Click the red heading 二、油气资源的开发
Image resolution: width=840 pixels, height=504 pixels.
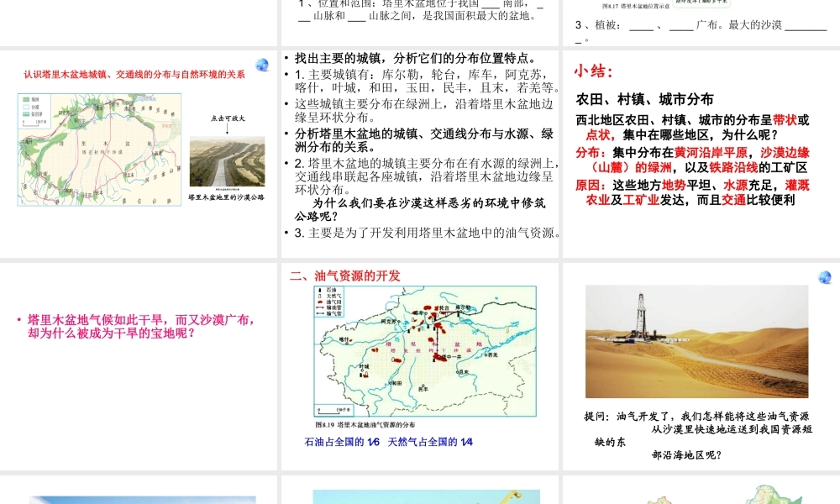(x=345, y=276)
